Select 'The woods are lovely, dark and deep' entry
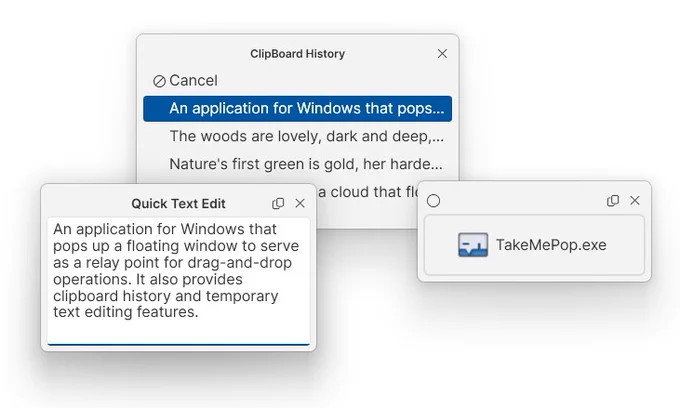Viewport: 680px width, 408px height. point(298,136)
